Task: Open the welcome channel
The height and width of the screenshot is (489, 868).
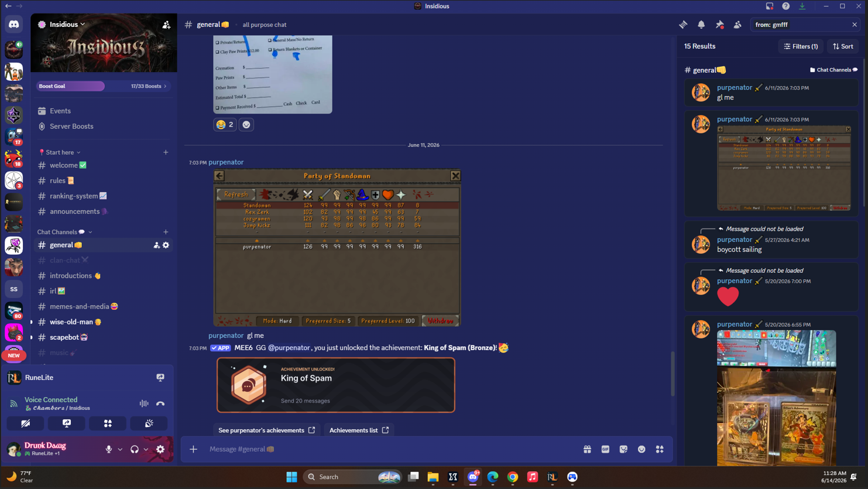Action: (103, 165)
